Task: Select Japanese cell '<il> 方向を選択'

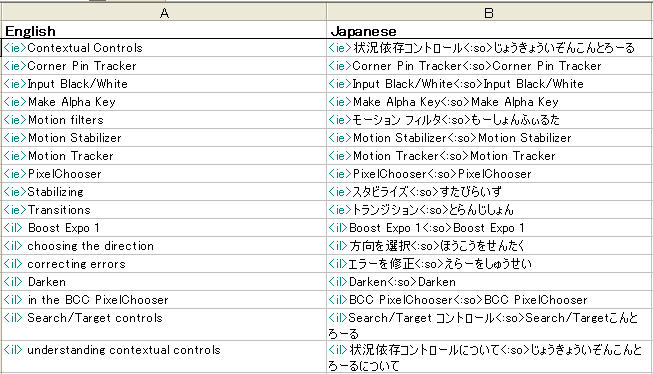Action: click(x=489, y=245)
